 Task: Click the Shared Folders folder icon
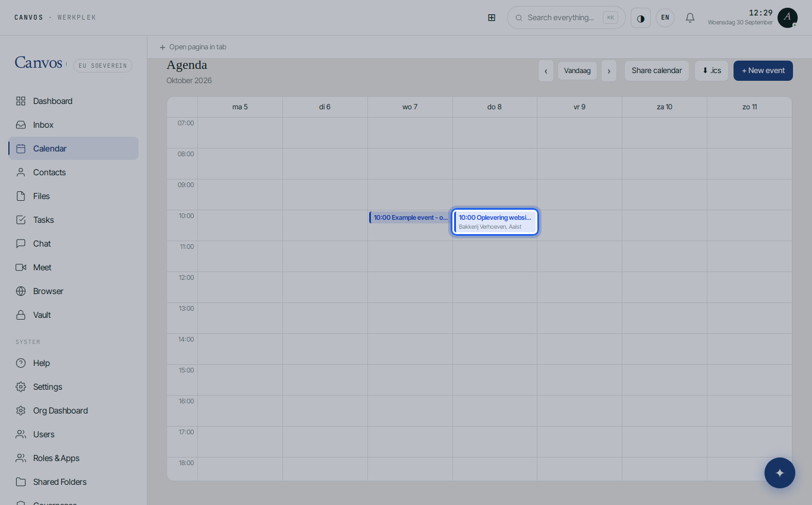point(21,482)
